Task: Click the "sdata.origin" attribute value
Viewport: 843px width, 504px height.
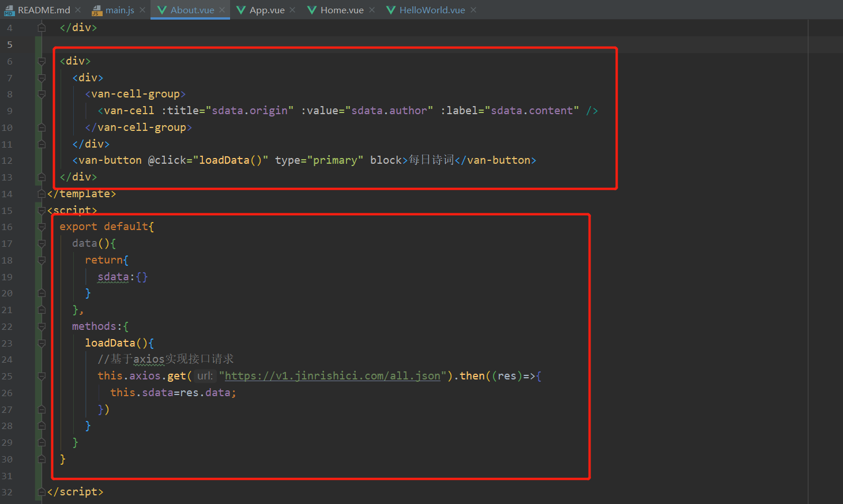Action: tap(250, 111)
